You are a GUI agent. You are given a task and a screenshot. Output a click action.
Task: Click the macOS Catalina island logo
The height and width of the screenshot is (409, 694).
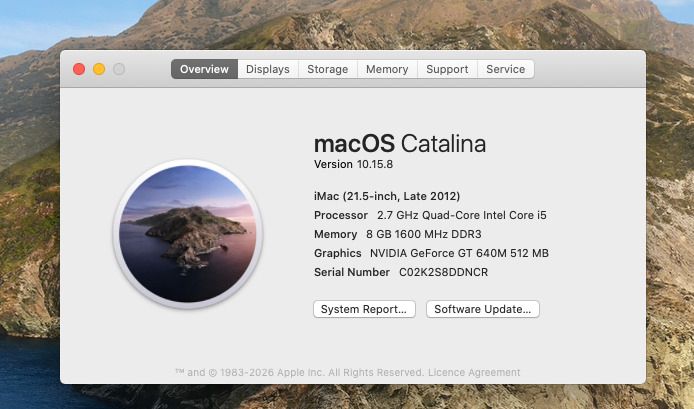(x=188, y=234)
